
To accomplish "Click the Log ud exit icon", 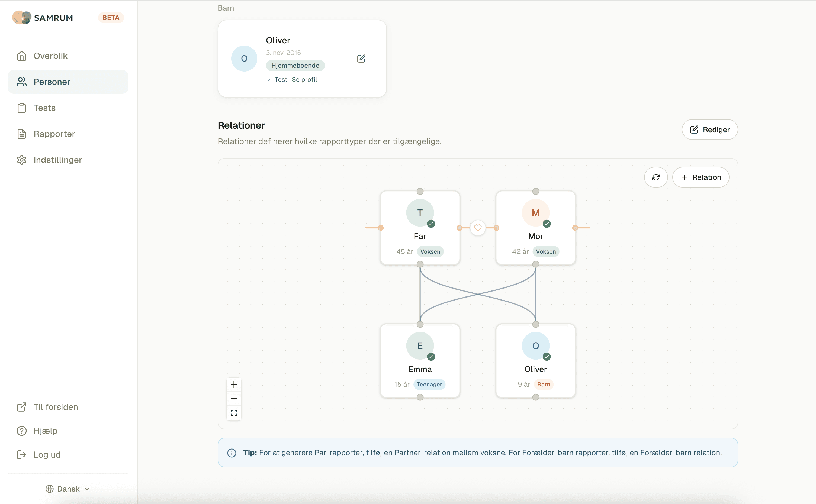I will 22,455.
